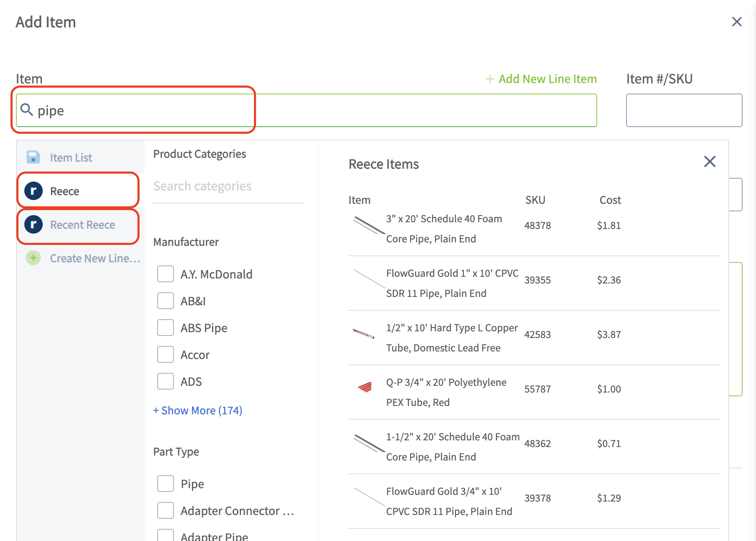Select FlowGuard Gold 3/4" x 10' CPVC item

point(534,501)
